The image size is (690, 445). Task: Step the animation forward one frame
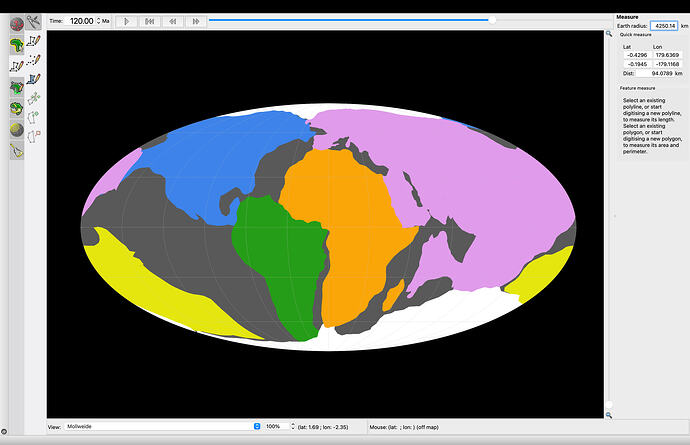click(197, 20)
